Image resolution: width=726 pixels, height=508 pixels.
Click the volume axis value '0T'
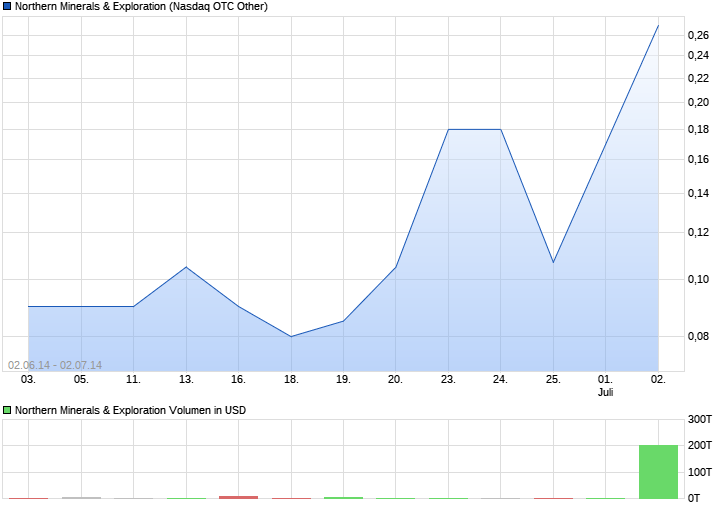[x=694, y=499]
